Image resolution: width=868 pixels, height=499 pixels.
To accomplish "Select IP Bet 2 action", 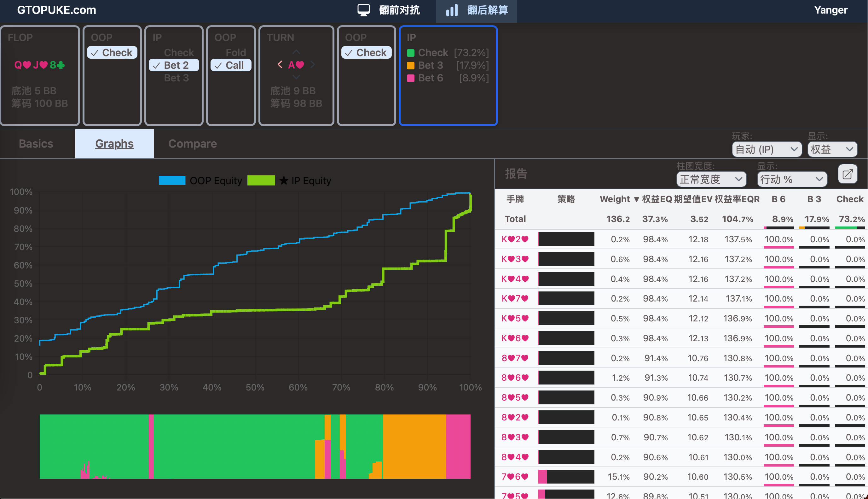I will point(174,65).
